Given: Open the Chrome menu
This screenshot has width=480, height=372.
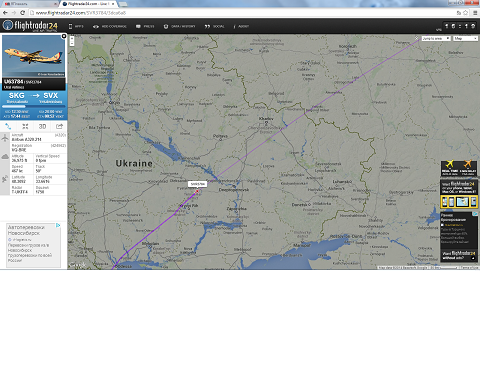Looking at the screenshot, I should (x=475, y=13).
